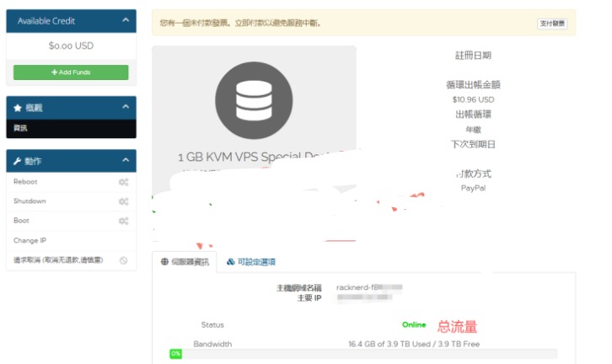The image size is (612, 364).
Task: Click the star icon in 概觀 header
Action: tap(17, 108)
